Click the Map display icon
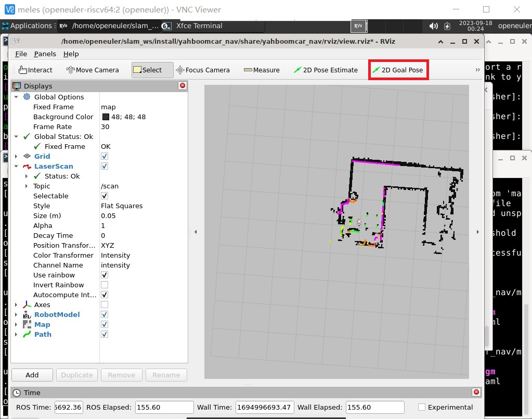The height and width of the screenshot is (419, 532). coord(27,324)
